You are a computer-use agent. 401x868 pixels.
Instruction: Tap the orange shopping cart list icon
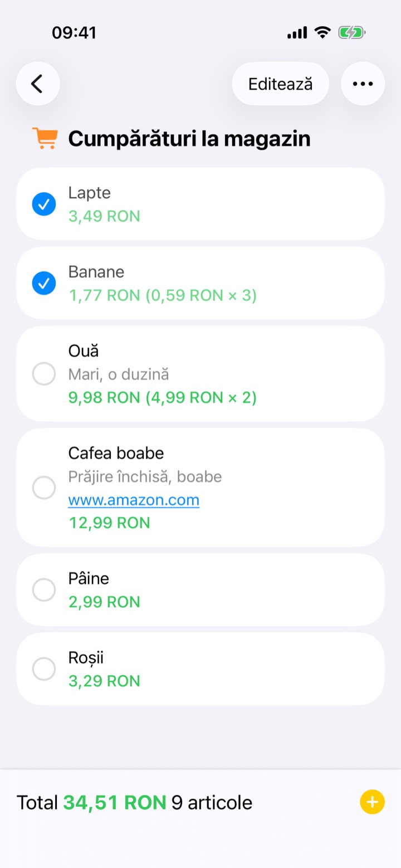(45, 138)
